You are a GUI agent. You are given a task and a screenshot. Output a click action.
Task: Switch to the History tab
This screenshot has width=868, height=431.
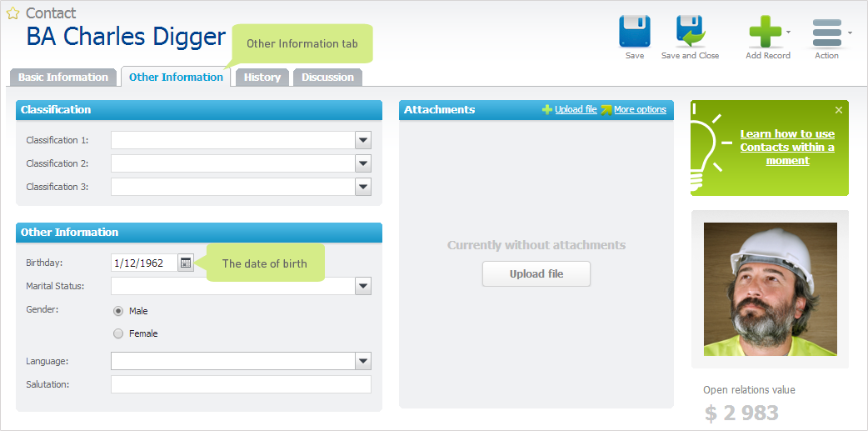click(262, 78)
